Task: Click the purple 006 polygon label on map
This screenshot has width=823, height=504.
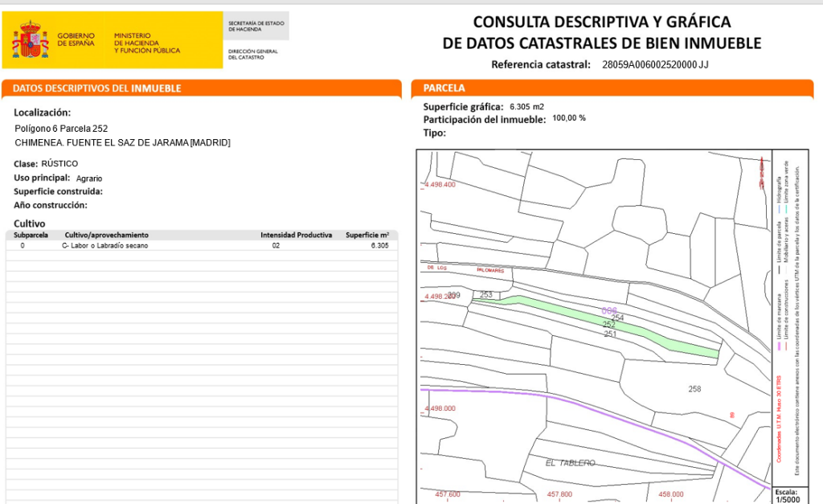Action: tap(609, 311)
